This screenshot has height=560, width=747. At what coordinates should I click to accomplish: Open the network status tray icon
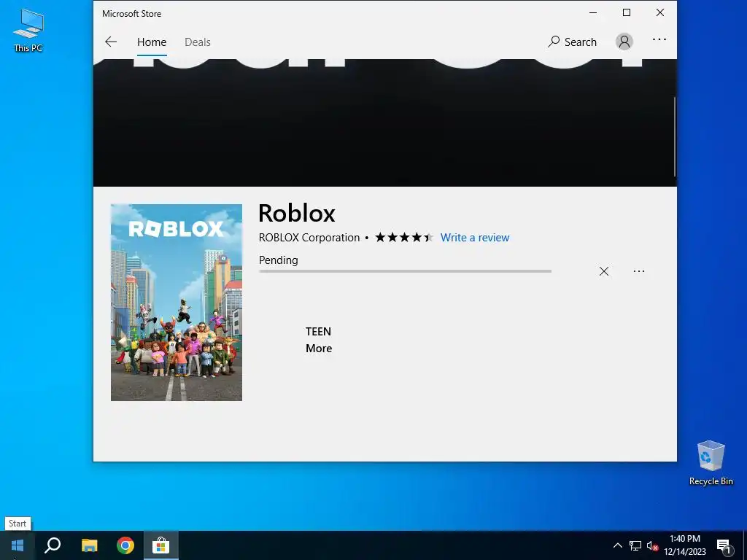pos(635,545)
